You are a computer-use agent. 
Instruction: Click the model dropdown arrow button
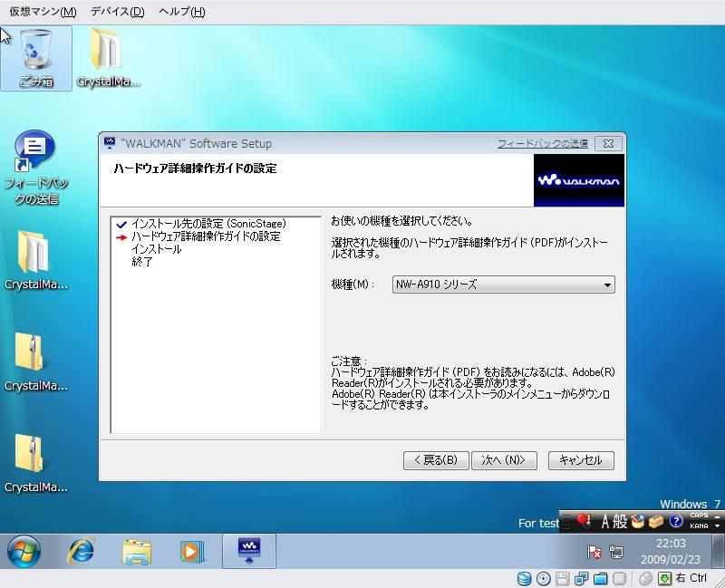(607, 284)
